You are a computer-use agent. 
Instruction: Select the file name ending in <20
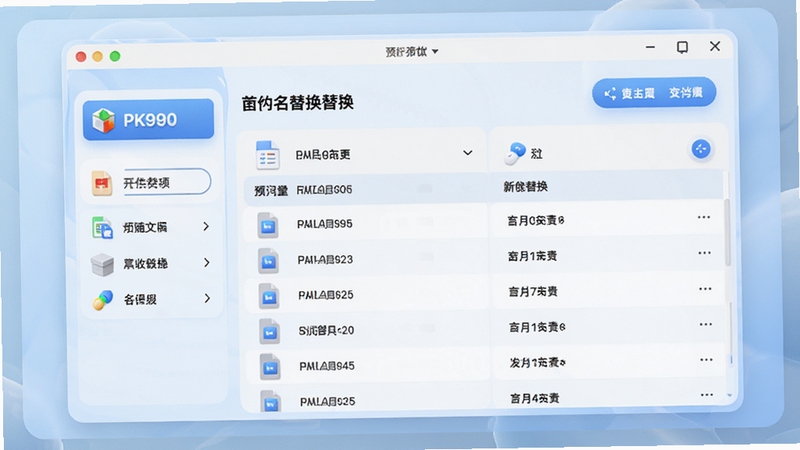(326, 331)
